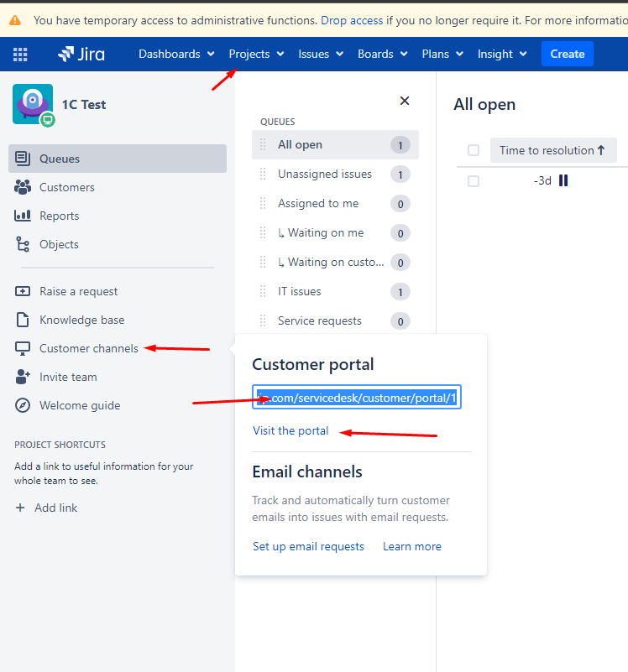This screenshot has width=628, height=672.
Task: Select the Unassigned issues queue
Action: pos(335,174)
